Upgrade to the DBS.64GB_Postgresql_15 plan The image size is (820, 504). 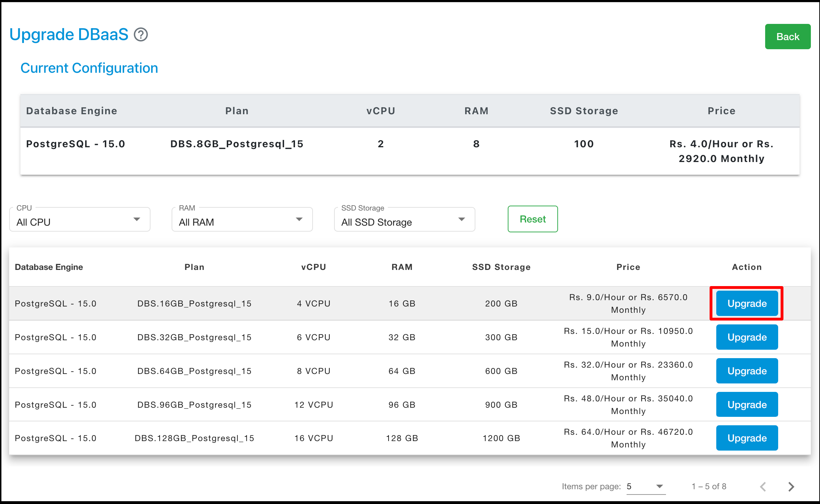click(x=747, y=371)
